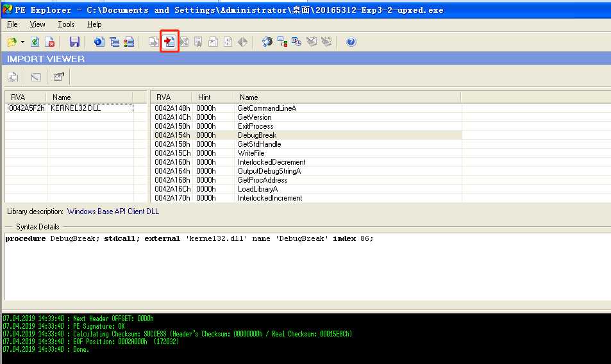The height and width of the screenshot is (364, 611).
Task: Click the Open File folder icon
Action: click(x=12, y=42)
